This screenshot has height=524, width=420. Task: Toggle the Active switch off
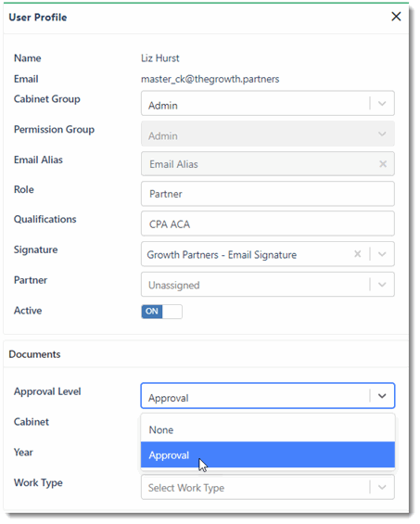(x=161, y=312)
